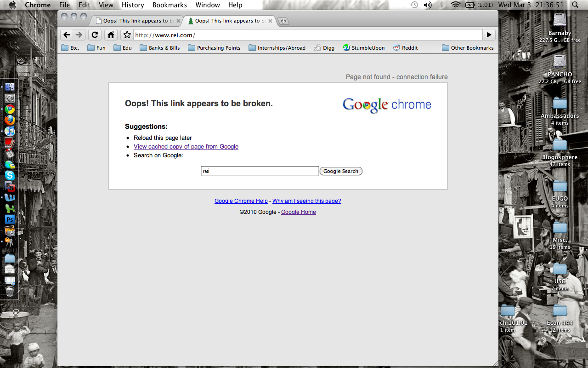Viewport: 588px width, 368px height.
Task: Open the Apple menu
Action: [x=12, y=5]
